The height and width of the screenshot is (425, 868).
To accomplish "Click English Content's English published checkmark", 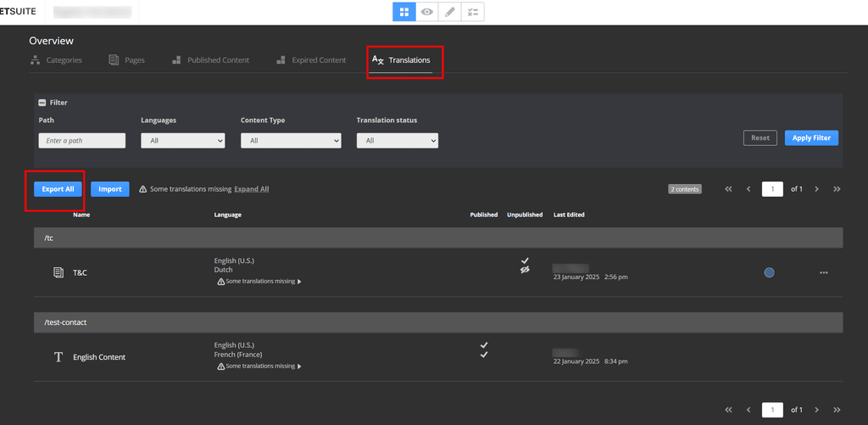I will (484, 345).
